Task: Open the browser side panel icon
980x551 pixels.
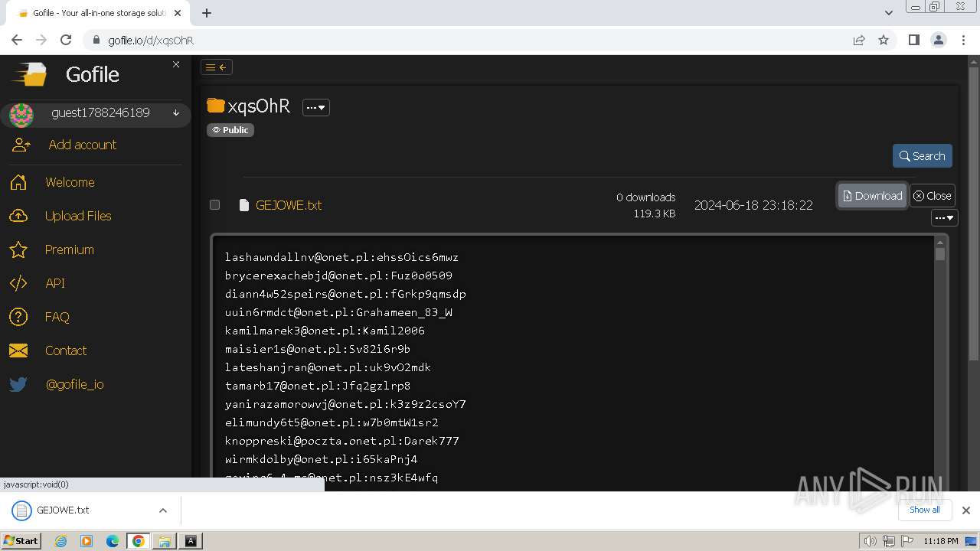Action: (913, 40)
